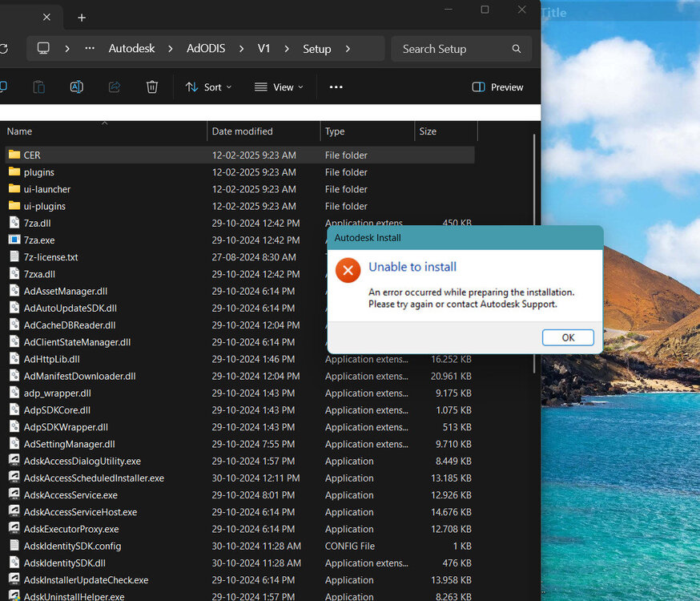Click the Paste clipboard icon
This screenshot has height=601, width=700.
[x=38, y=87]
